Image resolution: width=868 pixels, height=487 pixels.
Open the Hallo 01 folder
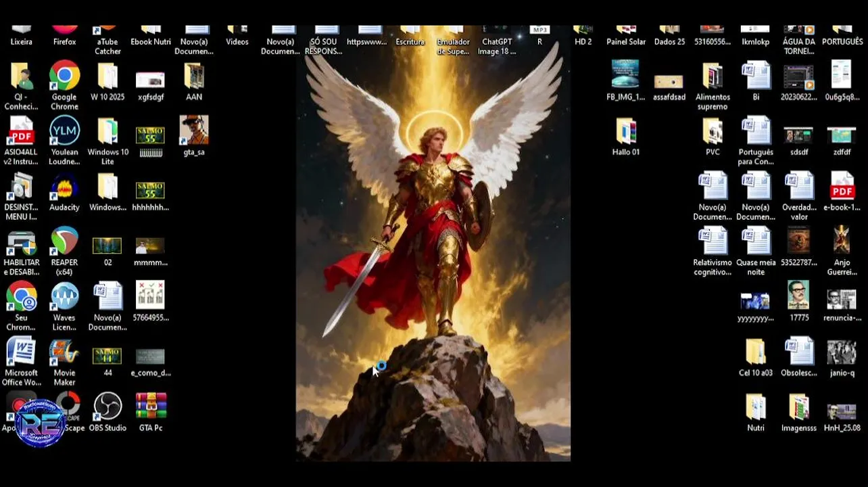(x=626, y=131)
